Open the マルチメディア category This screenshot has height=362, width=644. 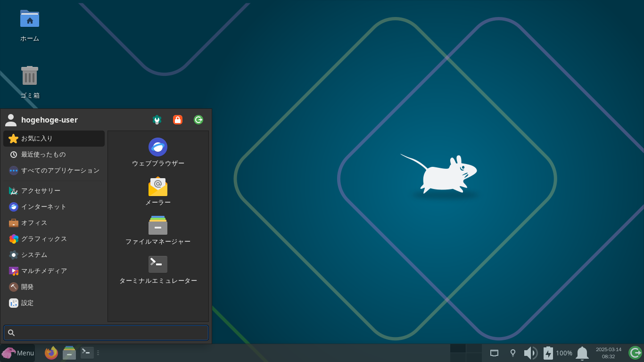(54, 271)
